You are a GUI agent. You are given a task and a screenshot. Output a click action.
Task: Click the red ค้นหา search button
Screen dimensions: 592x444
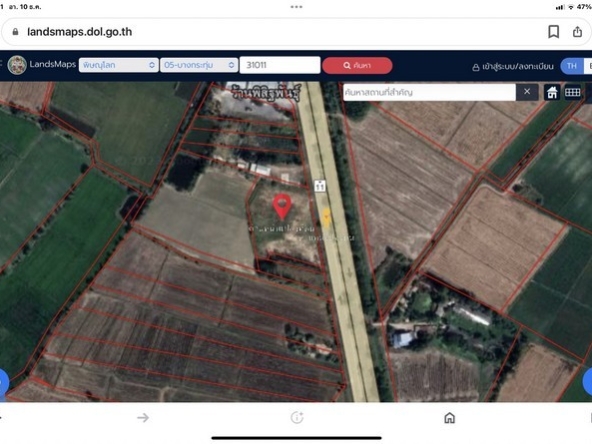357,65
